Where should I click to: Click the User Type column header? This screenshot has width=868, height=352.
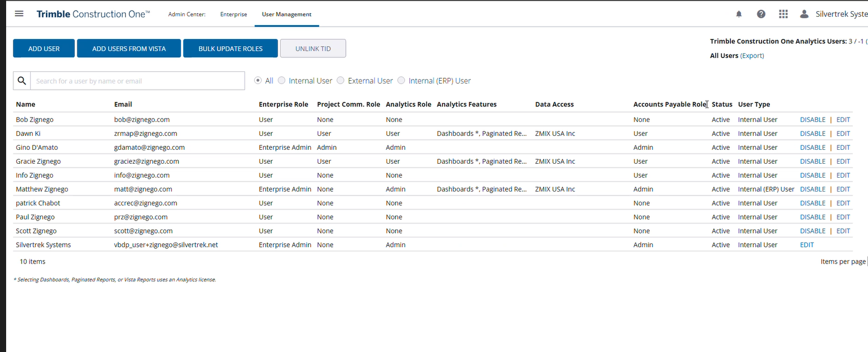click(x=754, y=104)
